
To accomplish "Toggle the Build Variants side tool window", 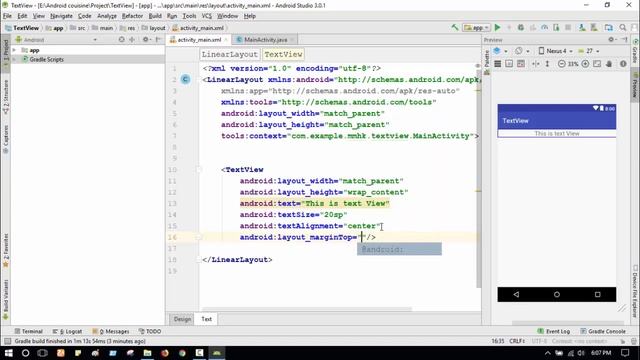I will pyautogui.click(x=6, y=300).
